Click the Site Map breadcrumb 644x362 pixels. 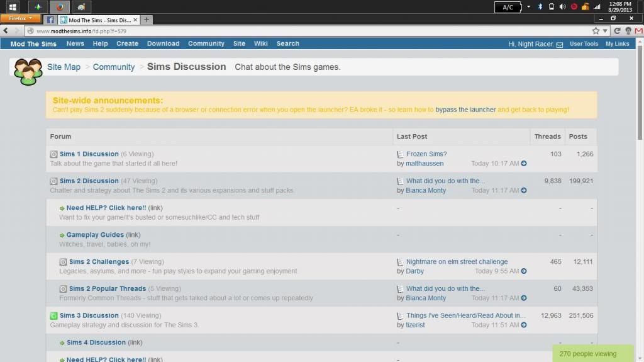tap(64, 67)
